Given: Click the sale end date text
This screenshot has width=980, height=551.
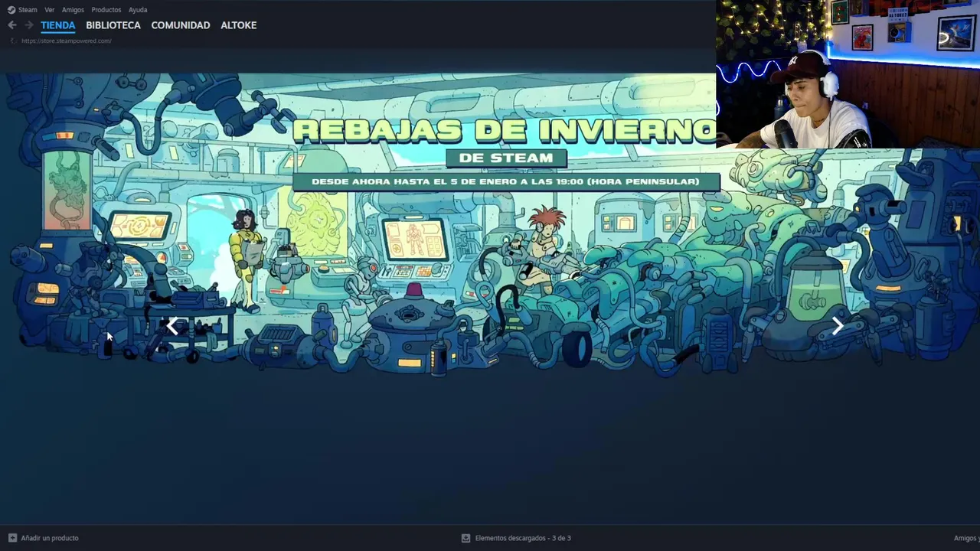Looking at the screenshot, I should [505, 182].
